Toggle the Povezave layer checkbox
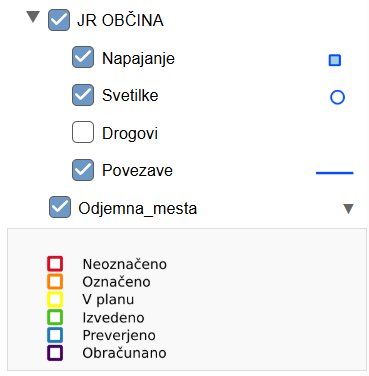This screenshot has width=369, height=376. 83,170
